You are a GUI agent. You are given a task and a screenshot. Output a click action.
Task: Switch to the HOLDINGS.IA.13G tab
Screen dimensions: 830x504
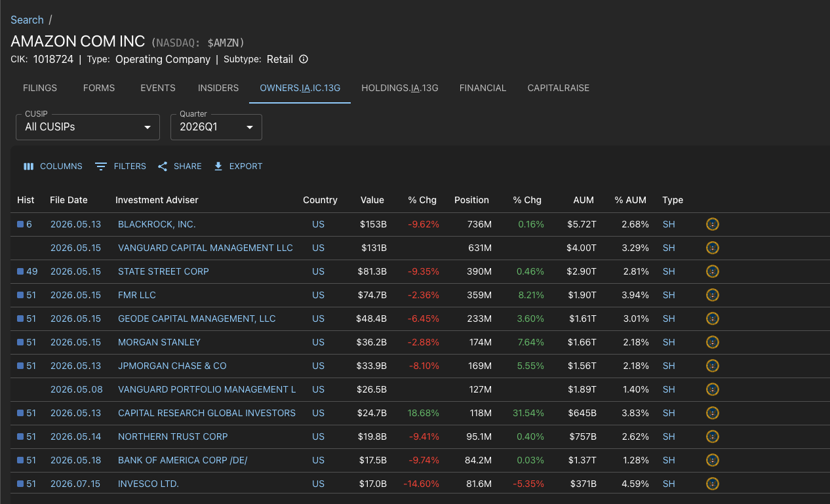point(400,88)
